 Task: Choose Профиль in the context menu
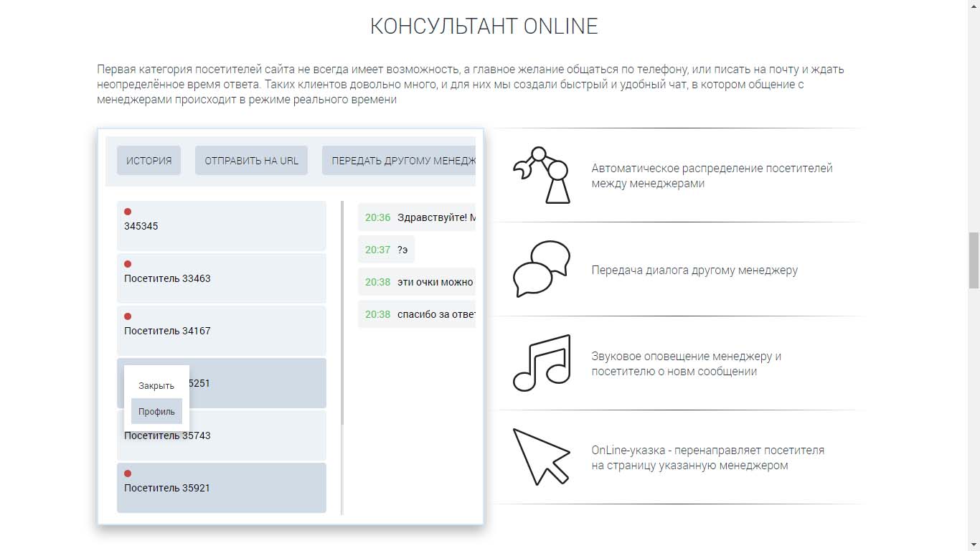pos(156,412)
